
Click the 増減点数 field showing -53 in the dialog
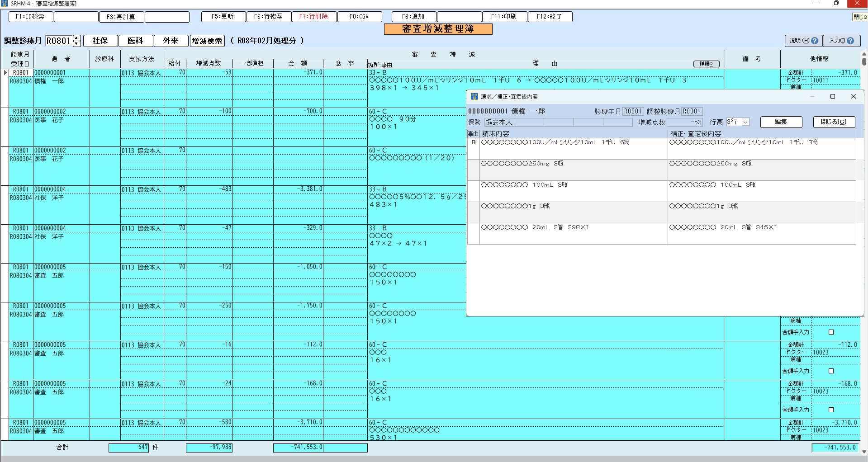[685, 122]
